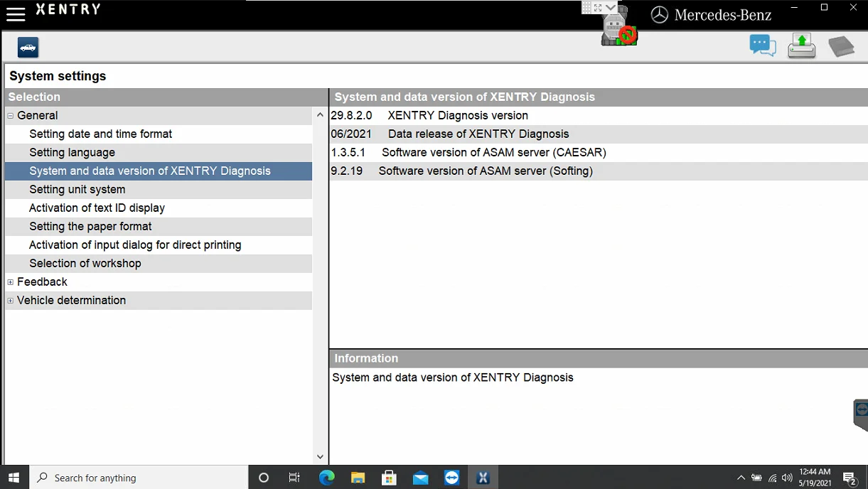
Task: Collapse the General settings group
Action: pos(10,115)
